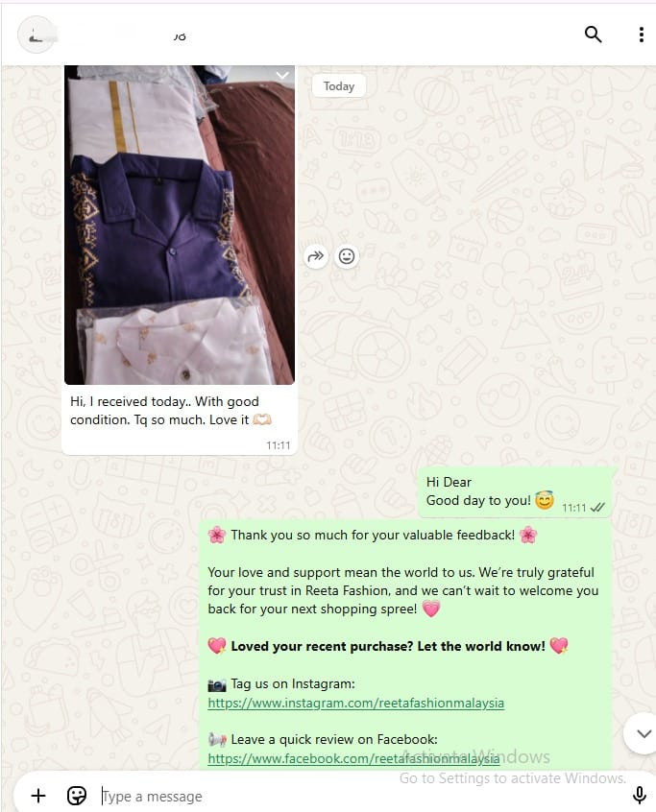Jump to latest messages with down-arrow button
The height and width of the screenshot is (812, 656).
(x=644, y=734)
